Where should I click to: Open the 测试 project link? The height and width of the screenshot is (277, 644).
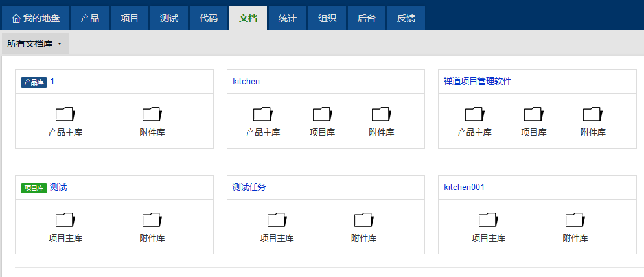pos(58,187)
